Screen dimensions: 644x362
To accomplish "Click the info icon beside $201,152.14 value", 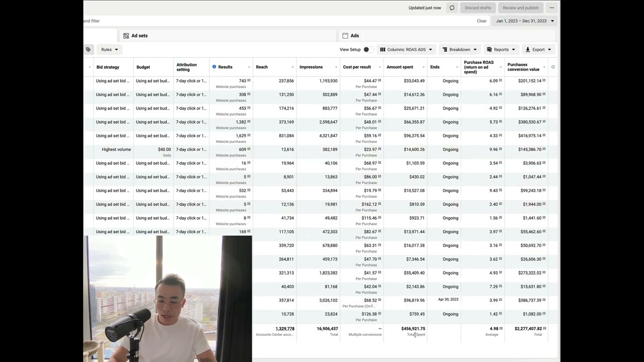I will pos(544,80).
